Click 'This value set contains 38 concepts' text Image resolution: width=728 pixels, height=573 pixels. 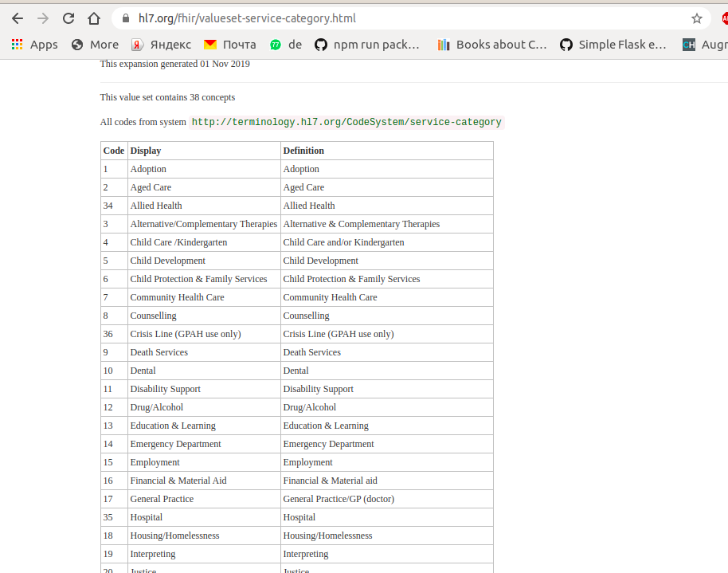point(167,97)
